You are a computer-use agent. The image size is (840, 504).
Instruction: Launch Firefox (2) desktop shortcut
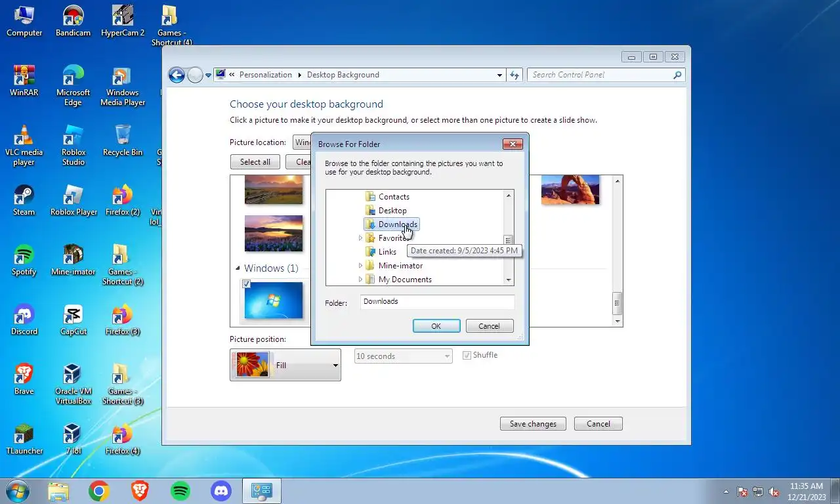coord(122,200)
